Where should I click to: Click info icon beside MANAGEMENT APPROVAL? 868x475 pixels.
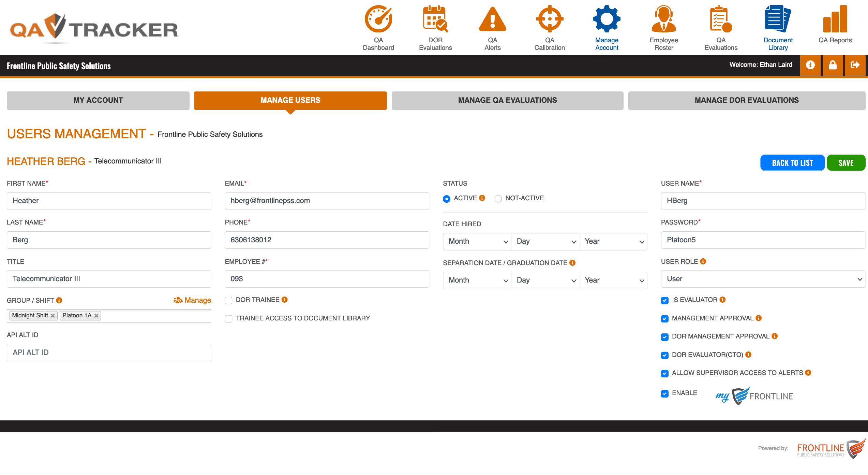tap(759, 318)
